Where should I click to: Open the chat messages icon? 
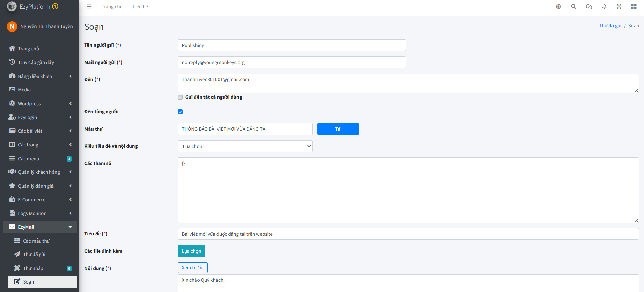click(x=589, y=7)
